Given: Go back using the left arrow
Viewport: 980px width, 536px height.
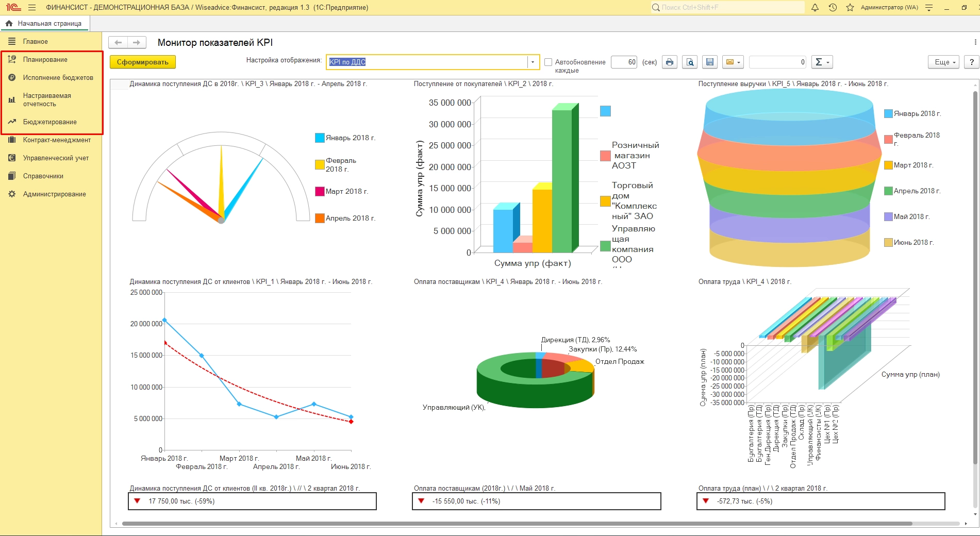Looking at the screenshot, I should click(x=118, y=43).
